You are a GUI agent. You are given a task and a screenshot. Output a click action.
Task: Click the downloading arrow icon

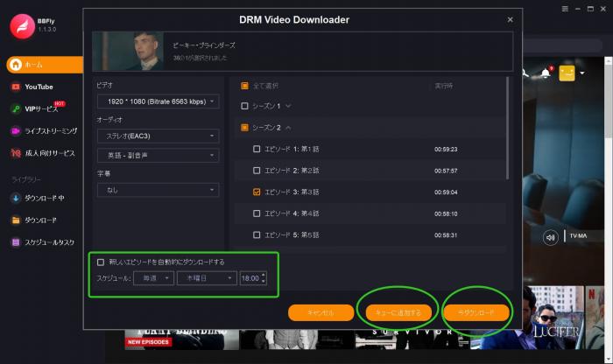[x=16, y=198]
